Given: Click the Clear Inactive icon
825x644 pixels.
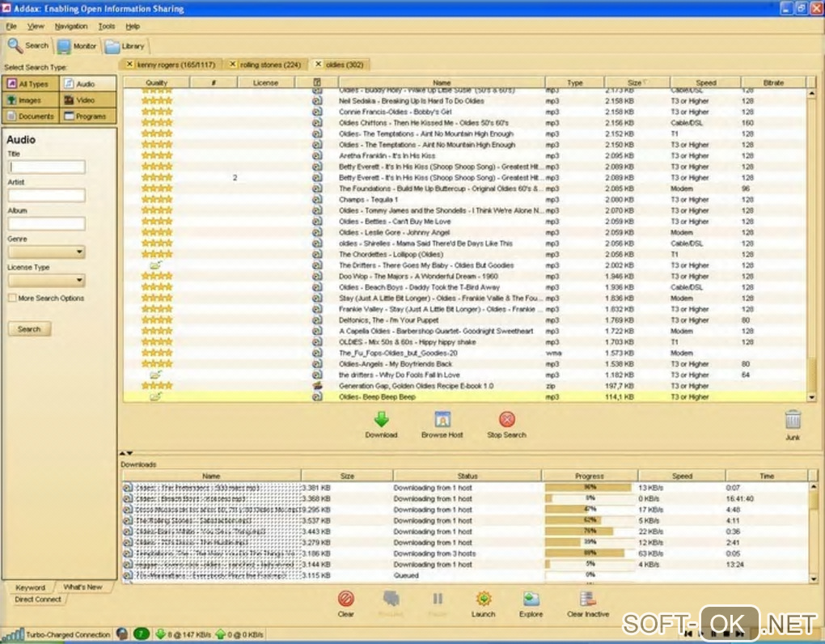Looking at the screenshot, I should (x=588, y=599).
